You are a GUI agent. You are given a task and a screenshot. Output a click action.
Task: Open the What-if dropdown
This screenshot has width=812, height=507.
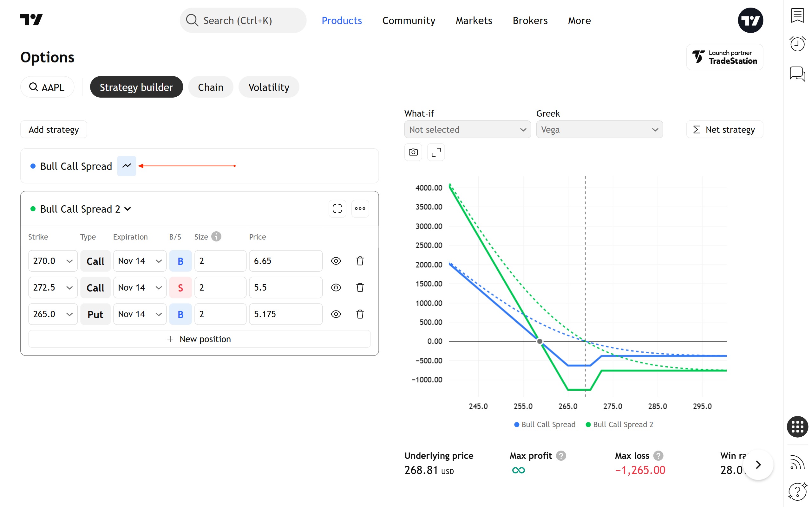click(x=467, y=129)
